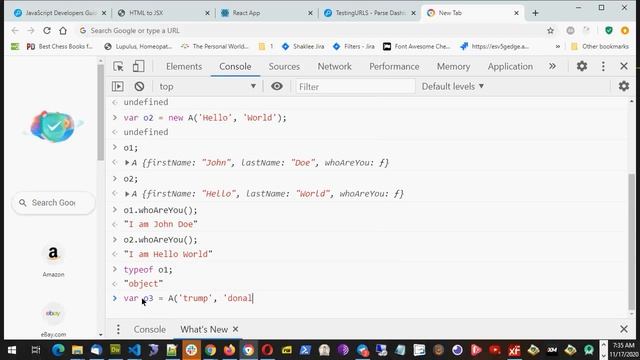Viewport: 640px width, 360px height.
Task: Switch to the Console tab
Action: pyautogui.click(x=235, y=66)
